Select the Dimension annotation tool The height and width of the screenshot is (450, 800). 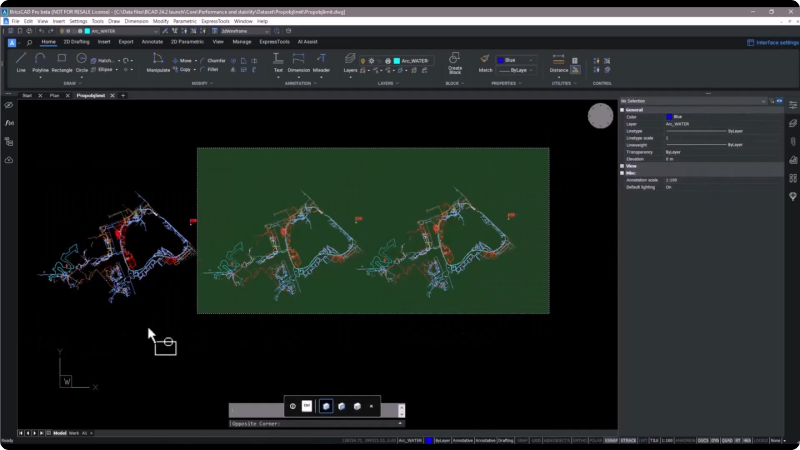click(x=298, y=62)
